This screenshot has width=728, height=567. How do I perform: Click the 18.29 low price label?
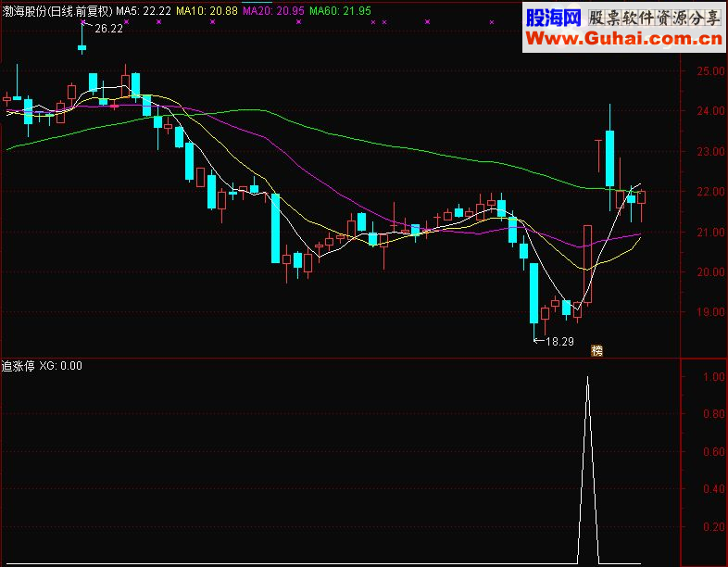[560, 342]
